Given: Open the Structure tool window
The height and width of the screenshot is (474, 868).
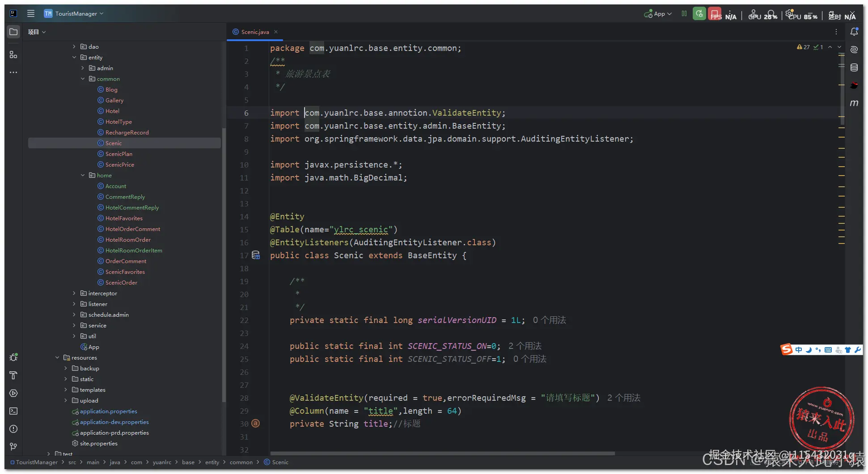Looking at the screenshot, I should coord(13,55).
